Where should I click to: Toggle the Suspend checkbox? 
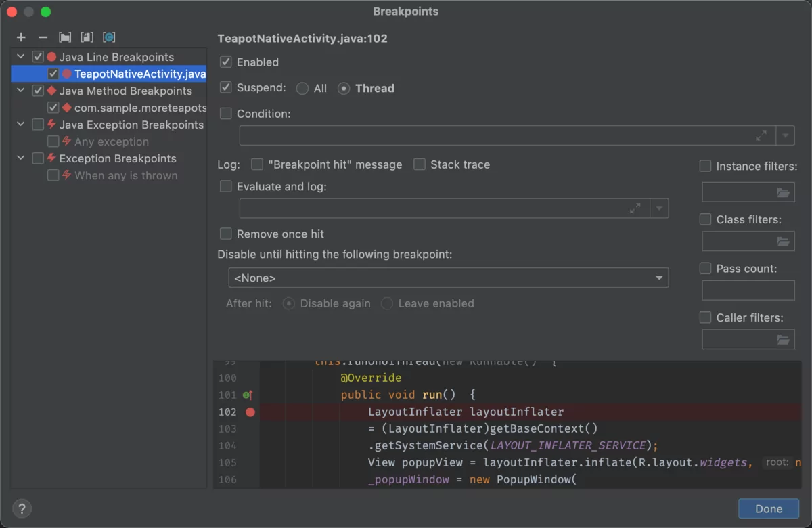coord(226,88)
